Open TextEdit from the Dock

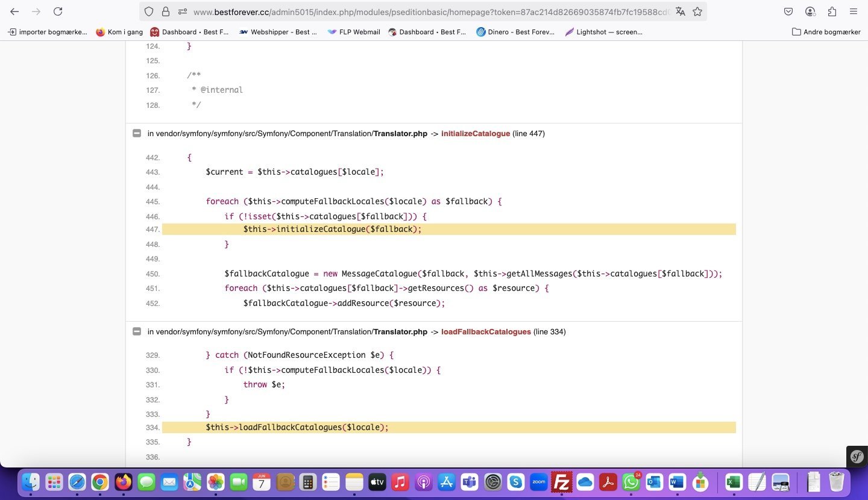coord(756,482)
